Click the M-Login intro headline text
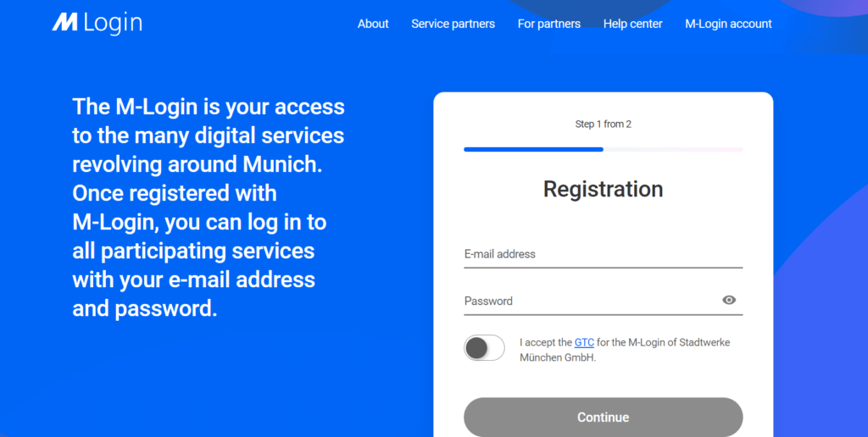868x437 pixels. [x=209, y=207]
